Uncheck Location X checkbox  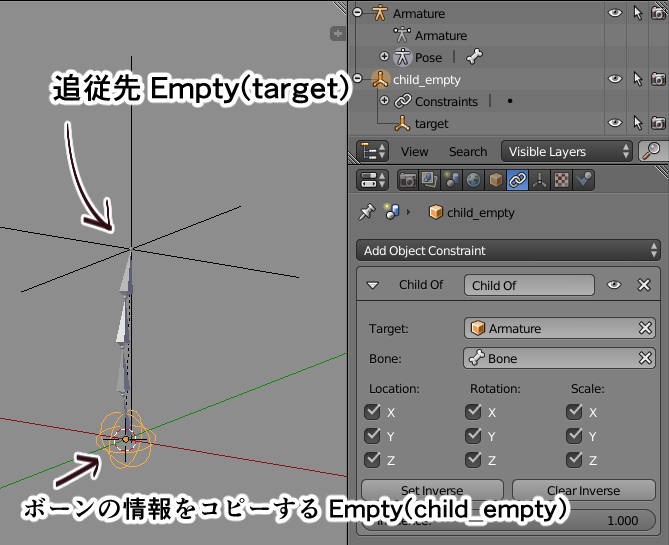[372, 412]
